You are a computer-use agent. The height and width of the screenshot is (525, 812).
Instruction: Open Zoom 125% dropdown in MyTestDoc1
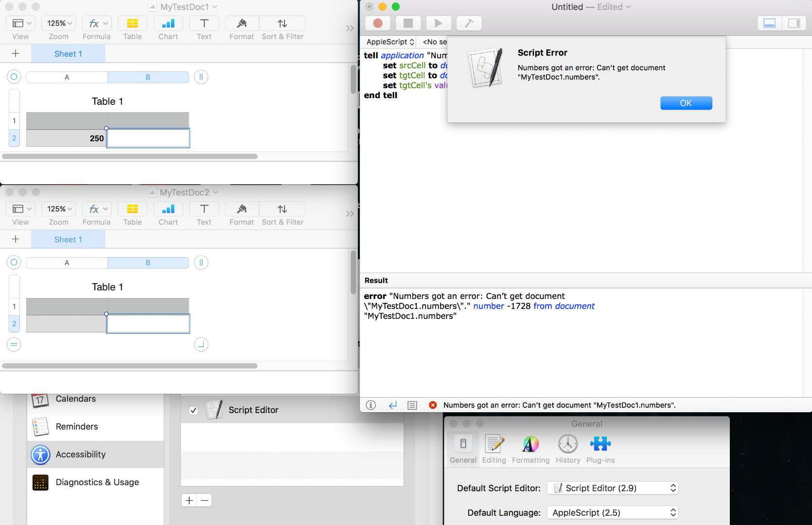pyautogui.click(x=59, y=23)
